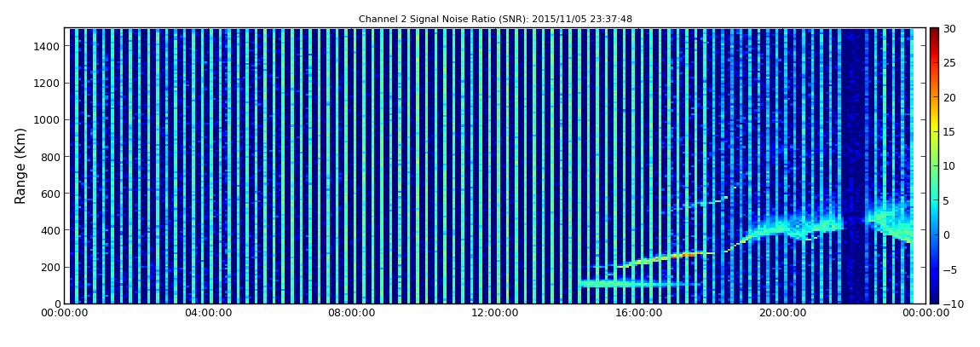Click the colorbar label 25

[950, 63]
